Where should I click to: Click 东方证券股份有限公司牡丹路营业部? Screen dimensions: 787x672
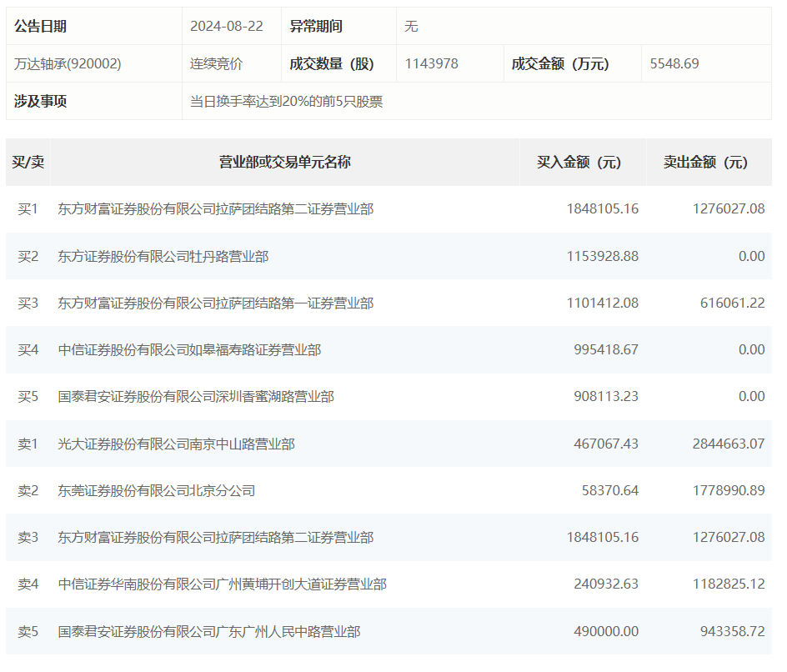163,257
